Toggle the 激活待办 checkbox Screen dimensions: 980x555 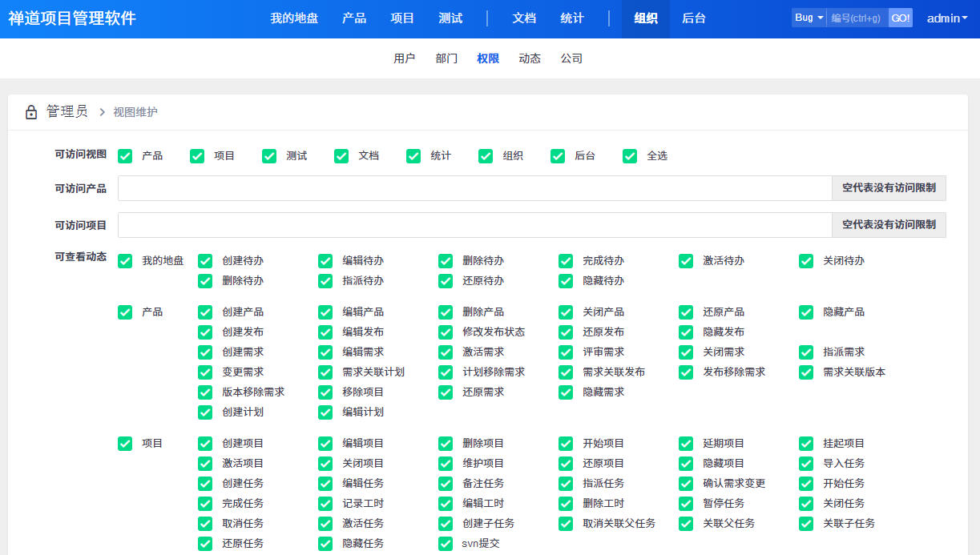pos(686,261)
